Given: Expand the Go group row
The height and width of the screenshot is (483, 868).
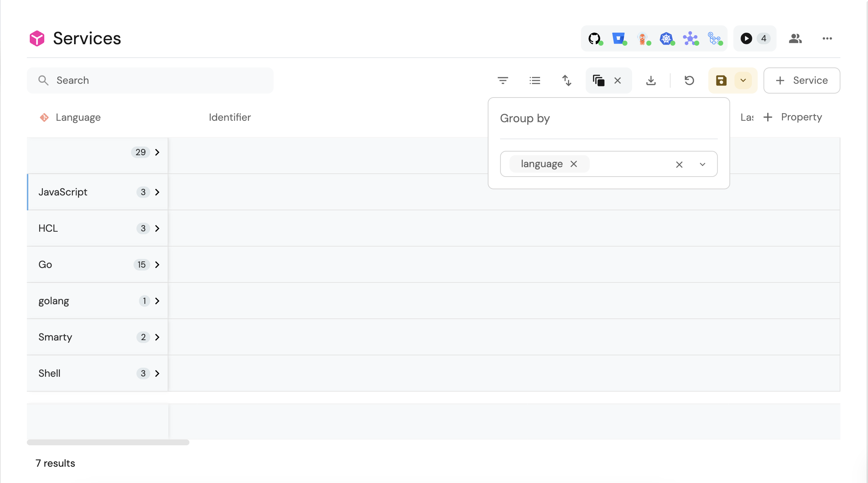Looking at the screenshot, I should [x=157, y=265].
